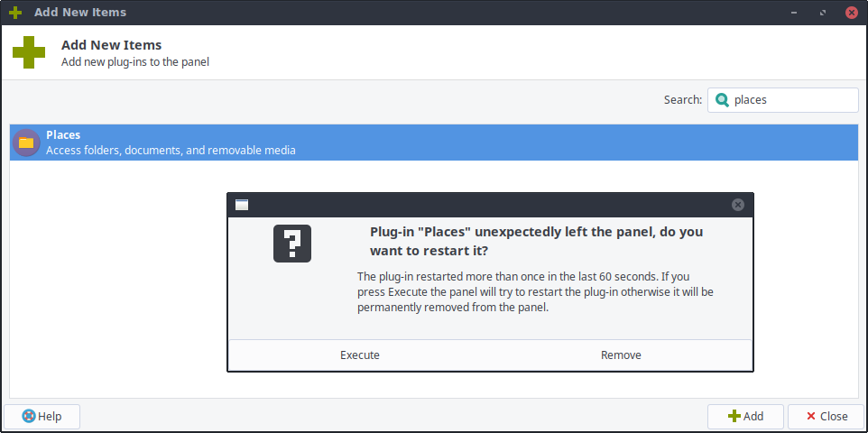Click the Places folder icon in list
Screen dimensions: 868x433
coord(26,143)
